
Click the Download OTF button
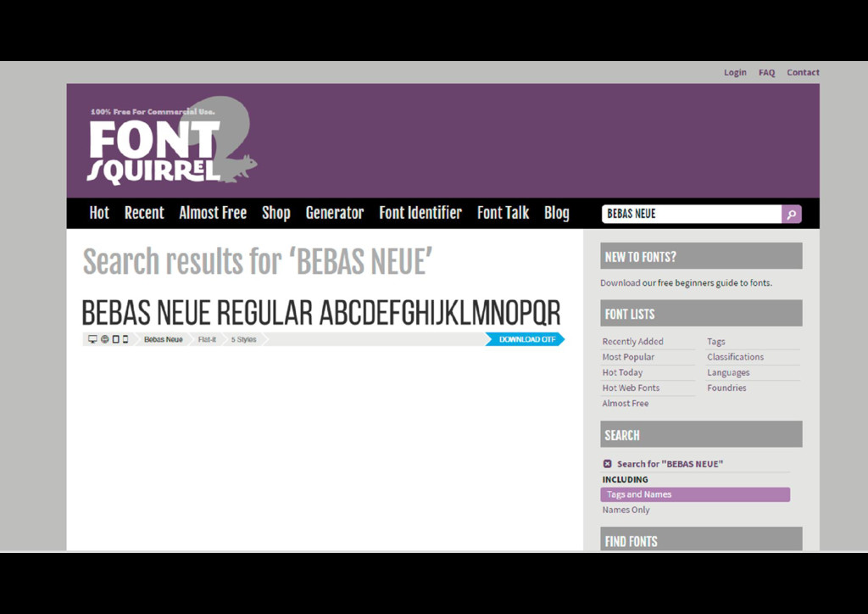pos(526,339)
